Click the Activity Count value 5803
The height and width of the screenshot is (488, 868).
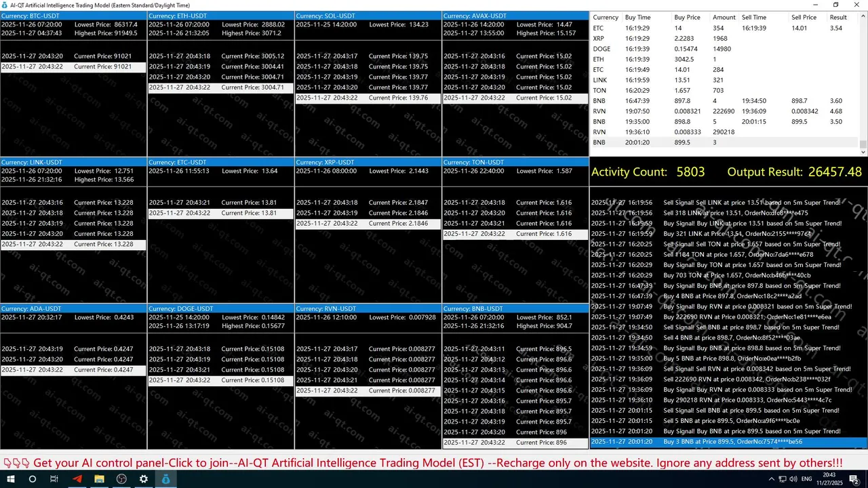click(690, 172)
